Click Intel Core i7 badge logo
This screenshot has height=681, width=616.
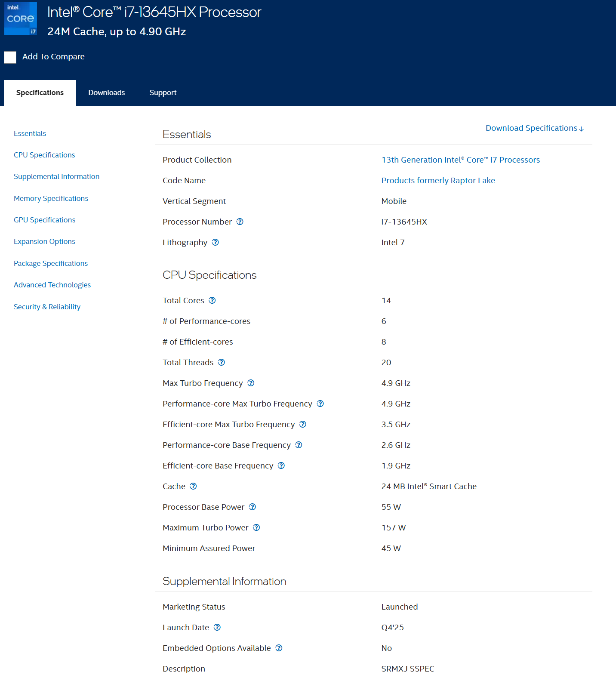point(20,19)
